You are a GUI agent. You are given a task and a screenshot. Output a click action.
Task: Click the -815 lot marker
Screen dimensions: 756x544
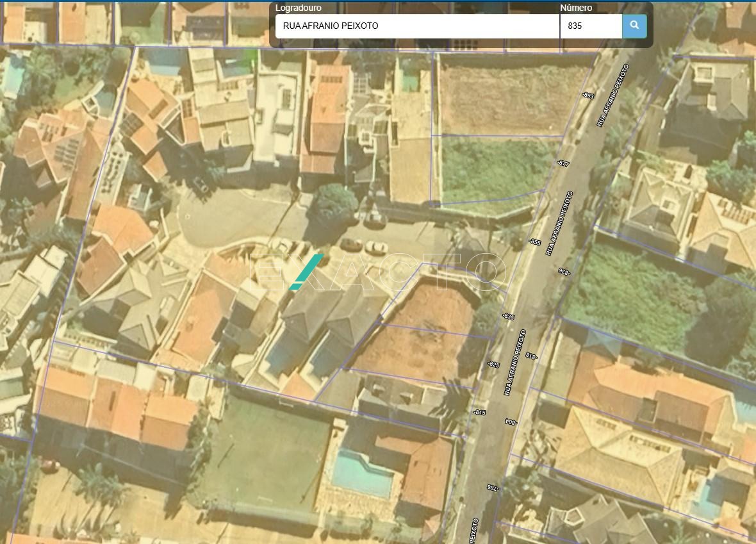point(479,412)
